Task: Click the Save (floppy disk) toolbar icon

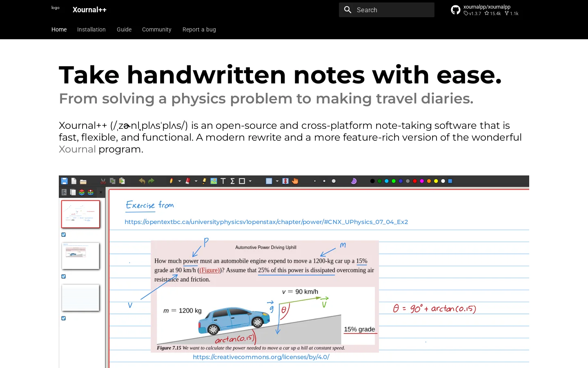Action: point(64,181)
